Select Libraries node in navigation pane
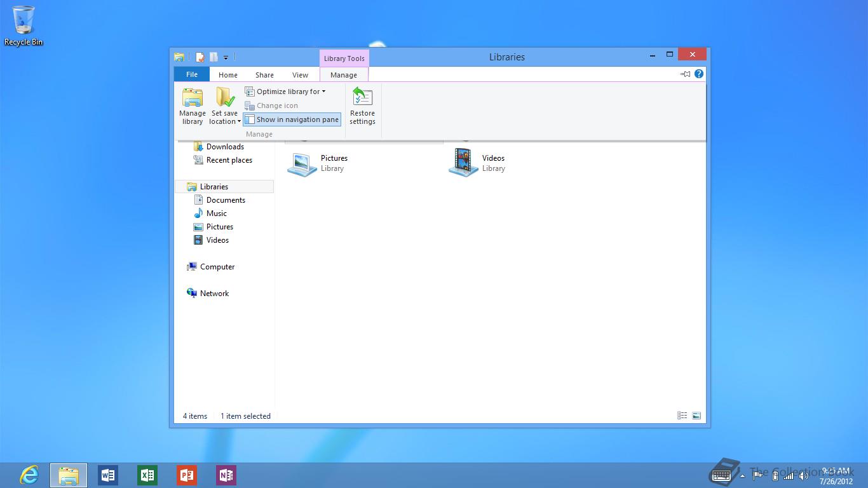The image size is (868, 488). [x=224, y=187]
